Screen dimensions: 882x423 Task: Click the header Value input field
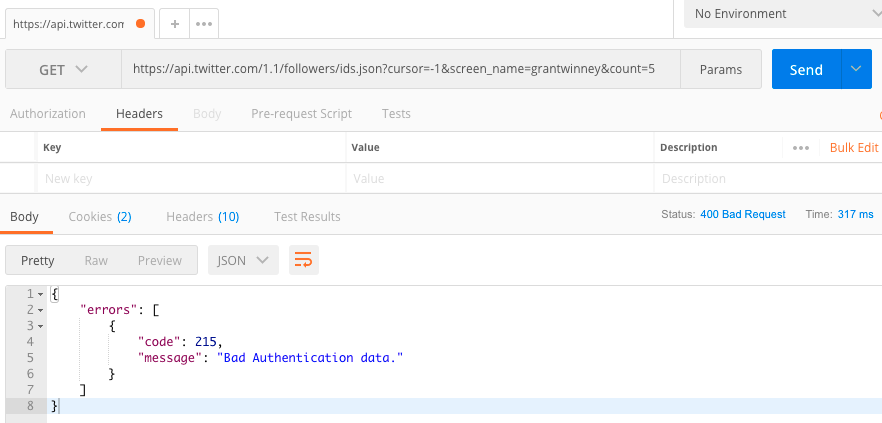[500, 179]
